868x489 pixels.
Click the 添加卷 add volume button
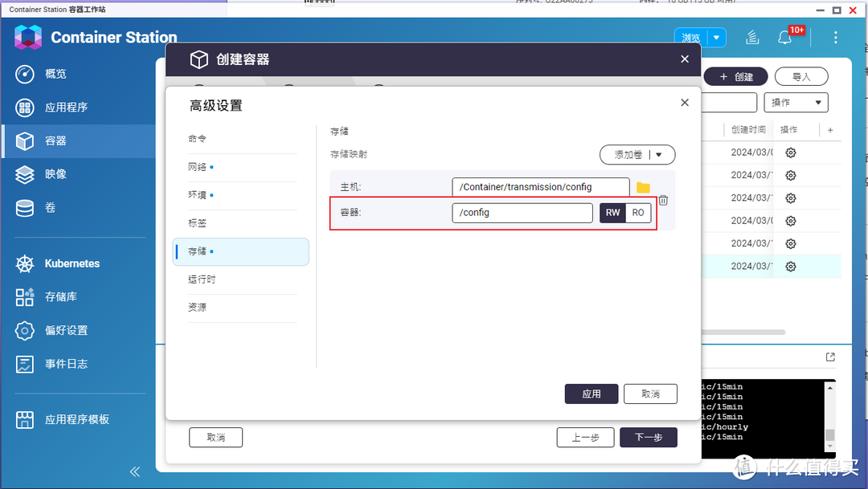pos(628,155)
